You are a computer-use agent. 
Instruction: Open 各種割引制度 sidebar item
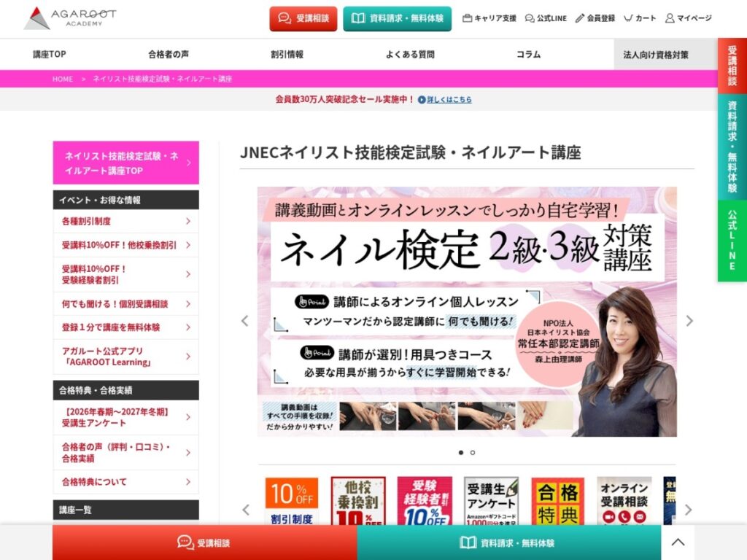(x=125, y=222)
